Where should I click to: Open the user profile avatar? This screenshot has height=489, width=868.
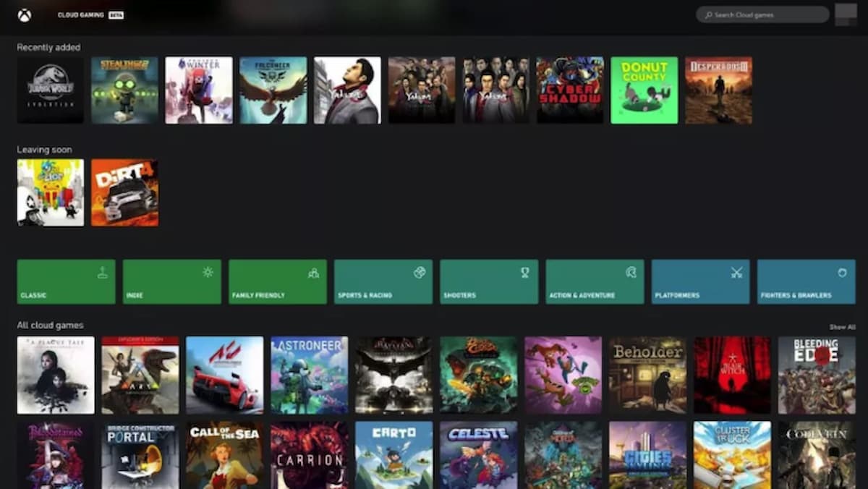pos(845,14)
